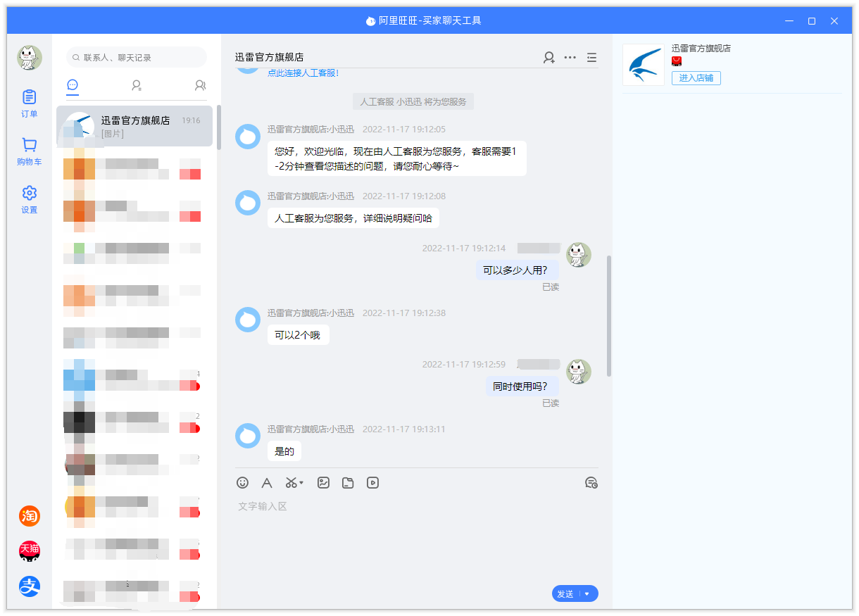Click the user cat avatar in sidebar

coord(30,58)
